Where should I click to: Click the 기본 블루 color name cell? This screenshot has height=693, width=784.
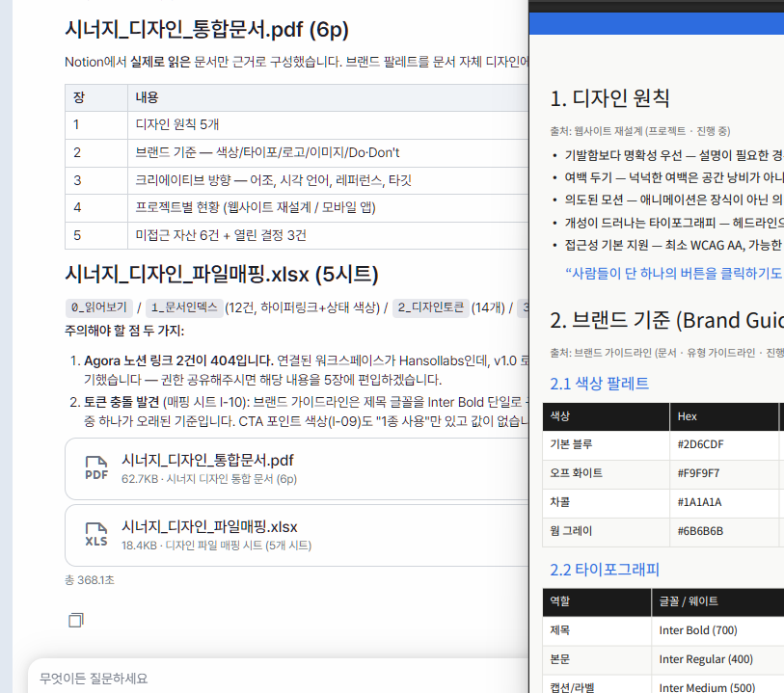(606, 444)
